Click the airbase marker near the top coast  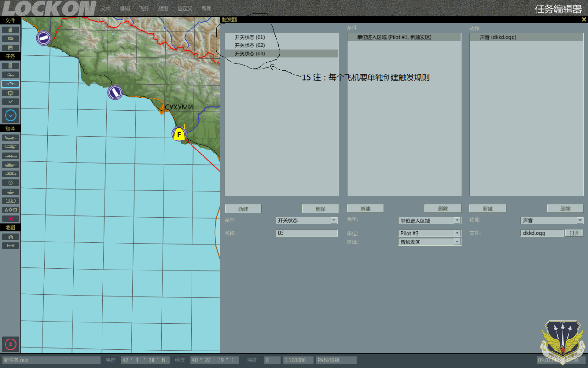(44, 38)
